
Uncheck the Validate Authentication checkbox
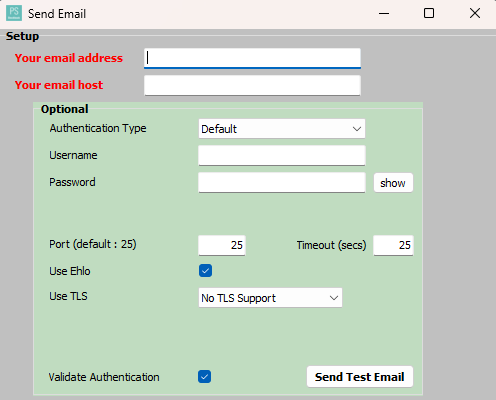pos(204,377)
